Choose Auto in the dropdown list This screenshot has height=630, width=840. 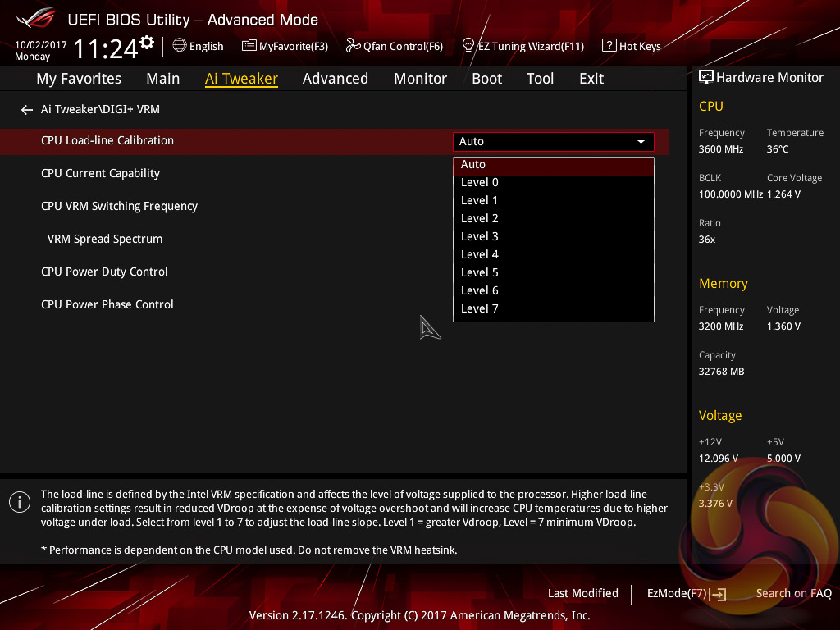(x=554, y=165)
